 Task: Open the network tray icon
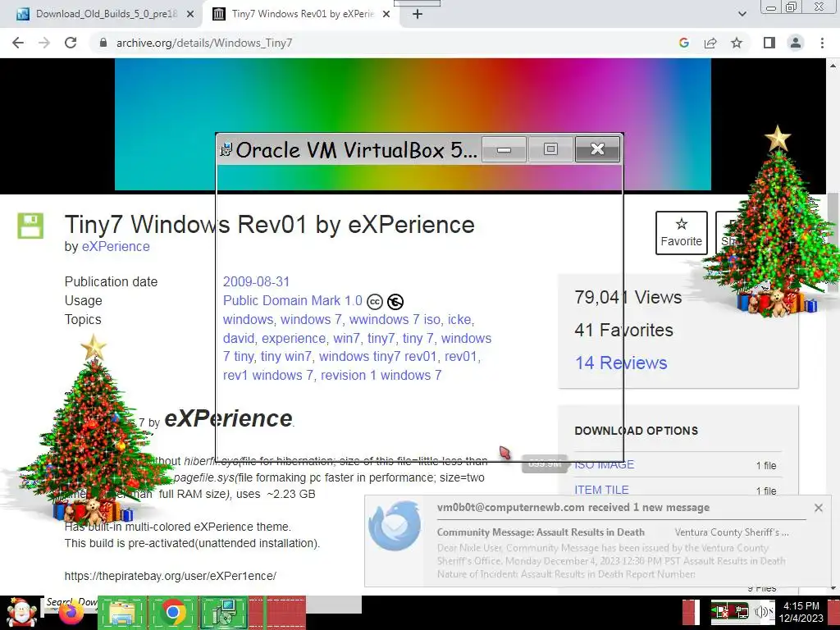742,611
